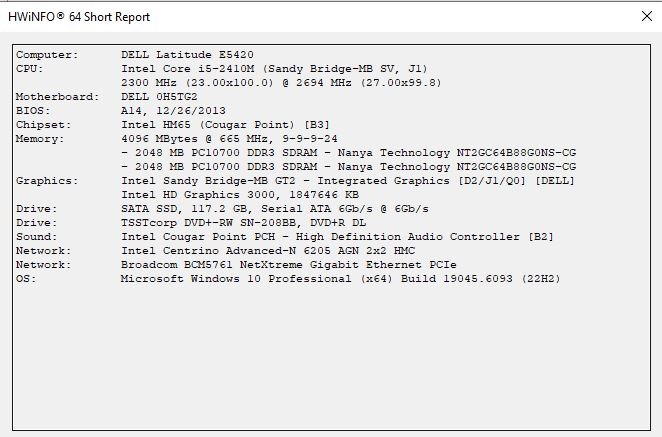Screen dimensions: 662x437
Task: Select the Cougar Point audio controller line
Action: tap(319, 237)
